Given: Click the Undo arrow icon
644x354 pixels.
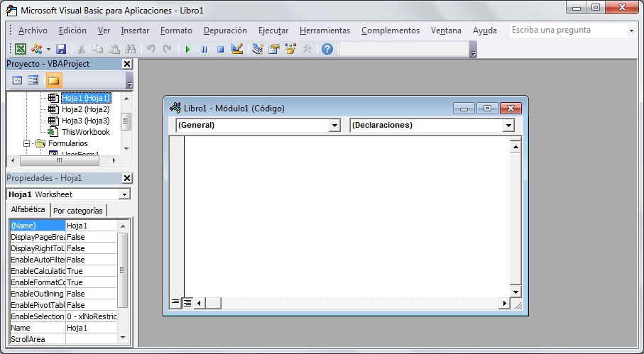Looking at the screenshot, I should click(x=151, y=49).
